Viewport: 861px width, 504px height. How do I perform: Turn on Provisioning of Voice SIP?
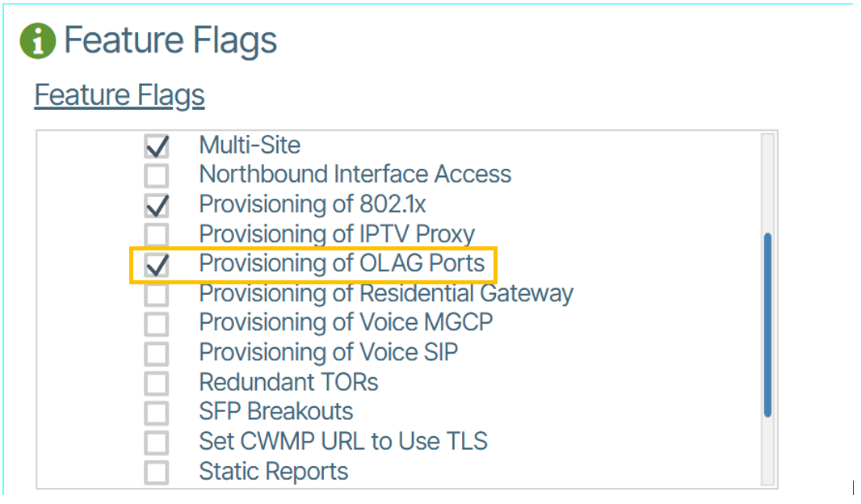tap(157, 354)
